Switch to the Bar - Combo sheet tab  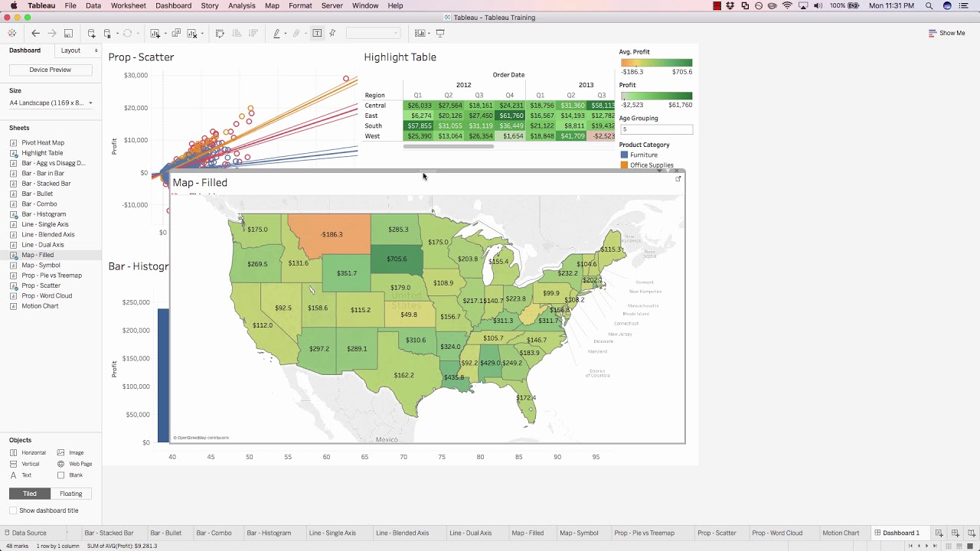(x=214, y=533)
